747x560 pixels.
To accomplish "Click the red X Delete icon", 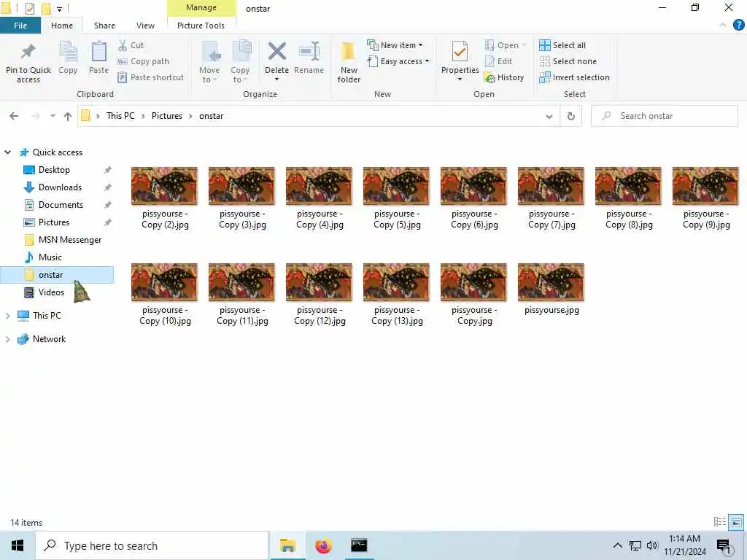I will click(x=276, y=52).
